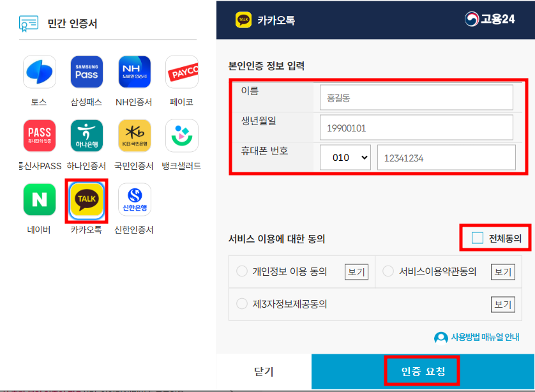The height and width of the screenshot is (392, 535).
Task: Check the 전체동의 checkbox
Action: point(477,237)
